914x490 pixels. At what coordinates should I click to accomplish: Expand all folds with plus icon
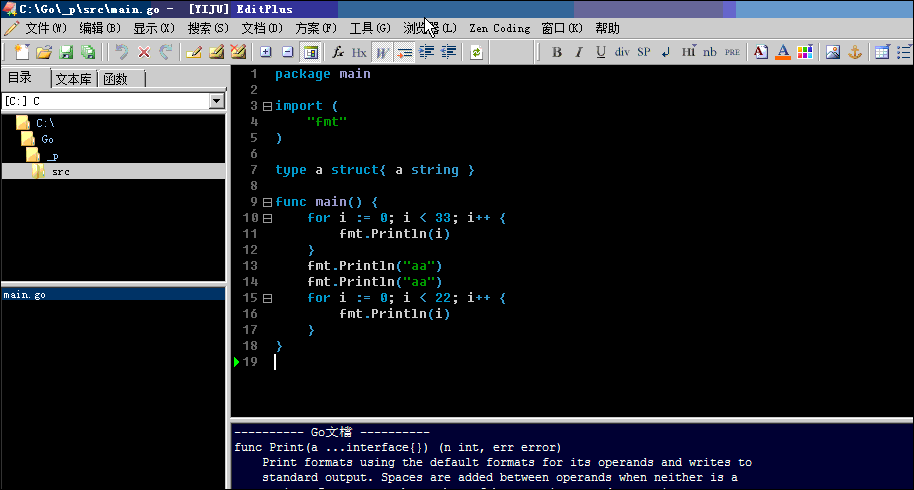click(266, 52)
